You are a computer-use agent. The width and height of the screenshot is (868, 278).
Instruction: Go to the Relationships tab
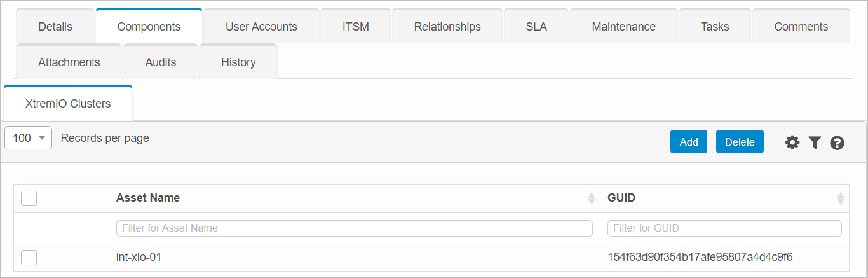(447, 27)
